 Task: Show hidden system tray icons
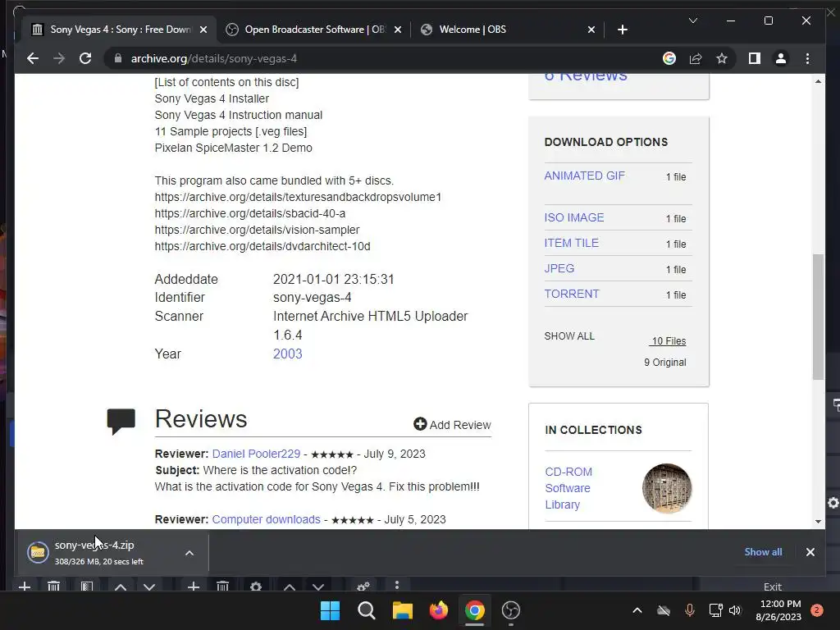pyautogui.click(x=637, y=610)
